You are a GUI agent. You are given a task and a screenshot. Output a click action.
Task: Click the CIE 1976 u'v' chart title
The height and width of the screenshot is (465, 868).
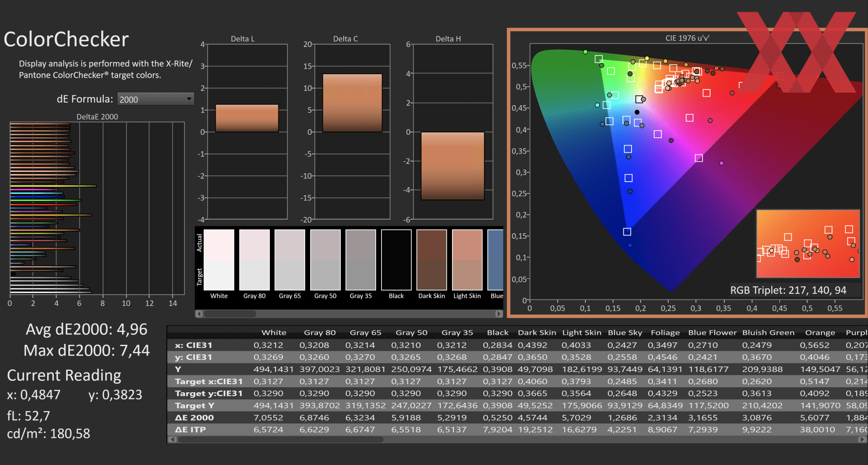coord(687,38)
